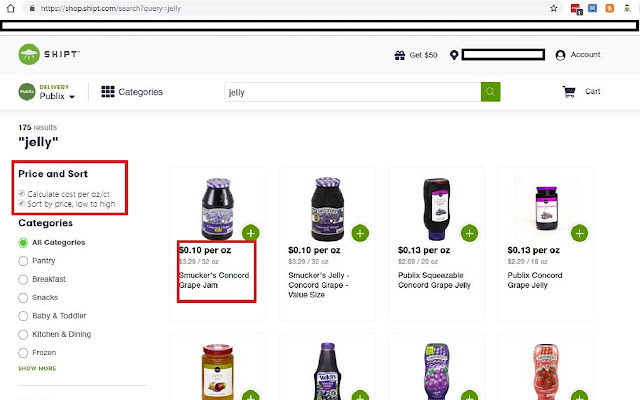Click the red browser extension icon
This screenshot has height=400, width=640.
[576, 9]
